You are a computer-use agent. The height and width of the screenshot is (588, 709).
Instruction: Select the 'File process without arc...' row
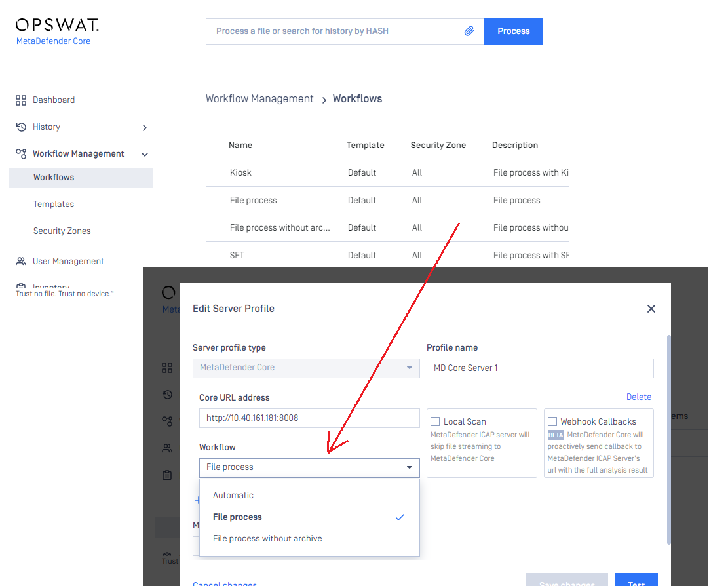[387, 228]
